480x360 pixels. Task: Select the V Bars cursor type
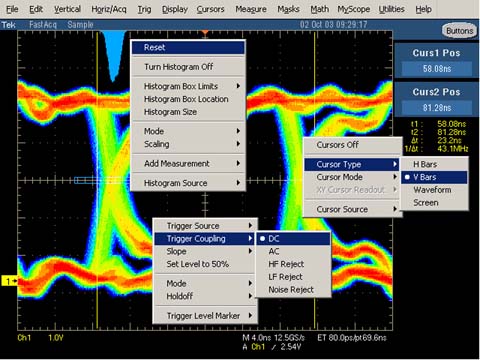434,177
